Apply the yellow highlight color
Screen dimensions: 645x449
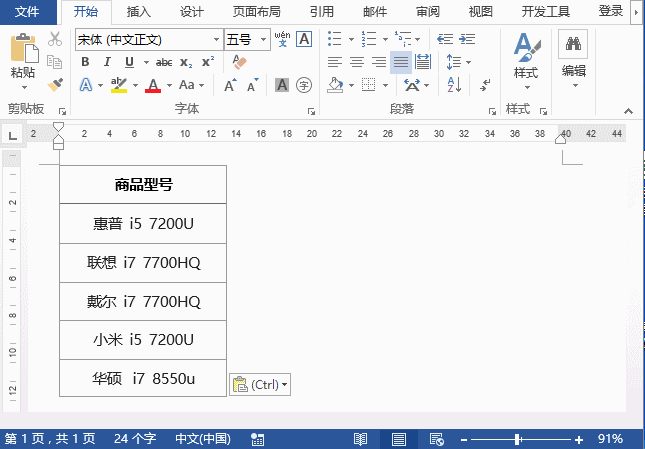118,86
